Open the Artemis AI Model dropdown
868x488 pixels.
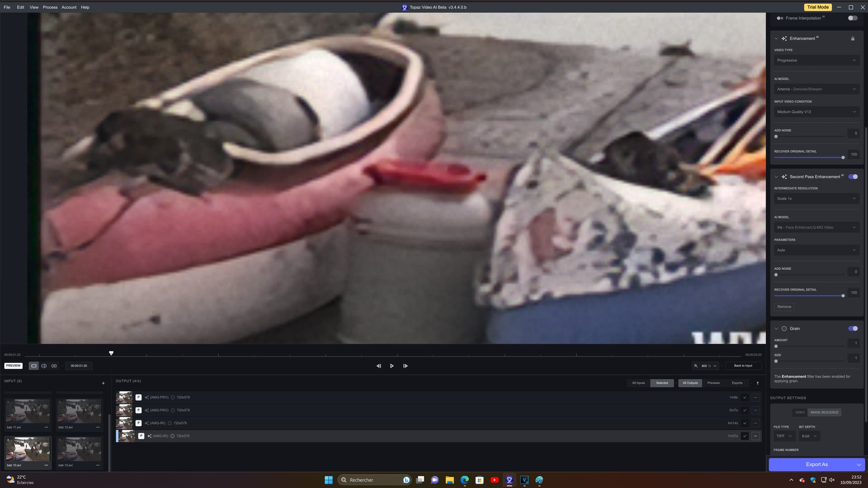[816, 89]
